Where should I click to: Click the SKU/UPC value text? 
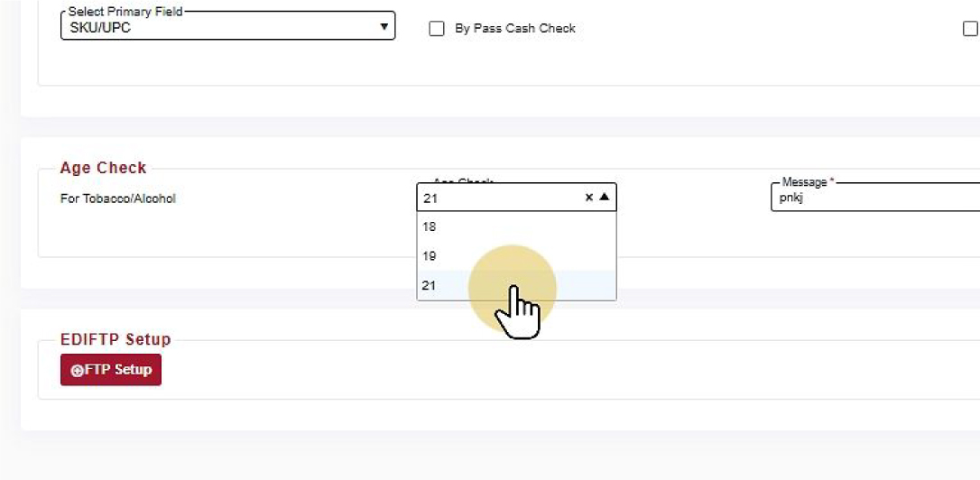point(100,28)
